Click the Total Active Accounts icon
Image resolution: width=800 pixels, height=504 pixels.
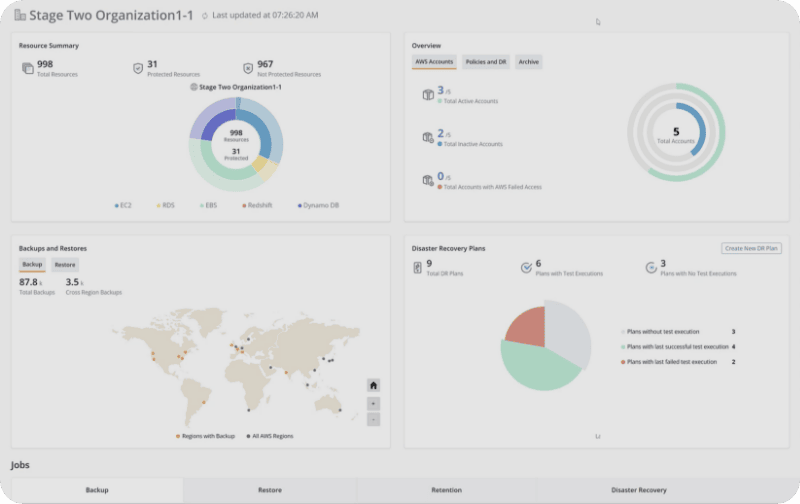click(427, 94)
